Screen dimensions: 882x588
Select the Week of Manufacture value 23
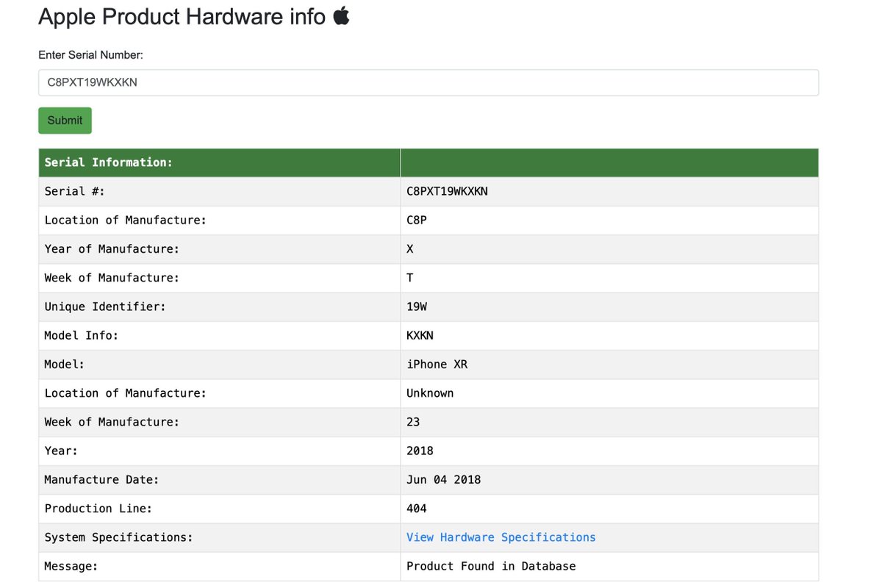click(413, 422)
